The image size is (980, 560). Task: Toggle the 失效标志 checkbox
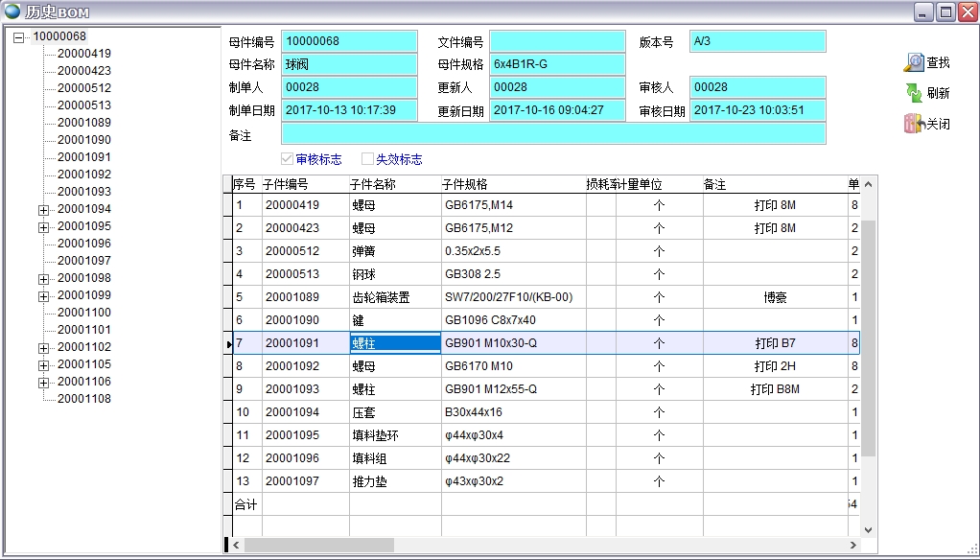point(367,159)
